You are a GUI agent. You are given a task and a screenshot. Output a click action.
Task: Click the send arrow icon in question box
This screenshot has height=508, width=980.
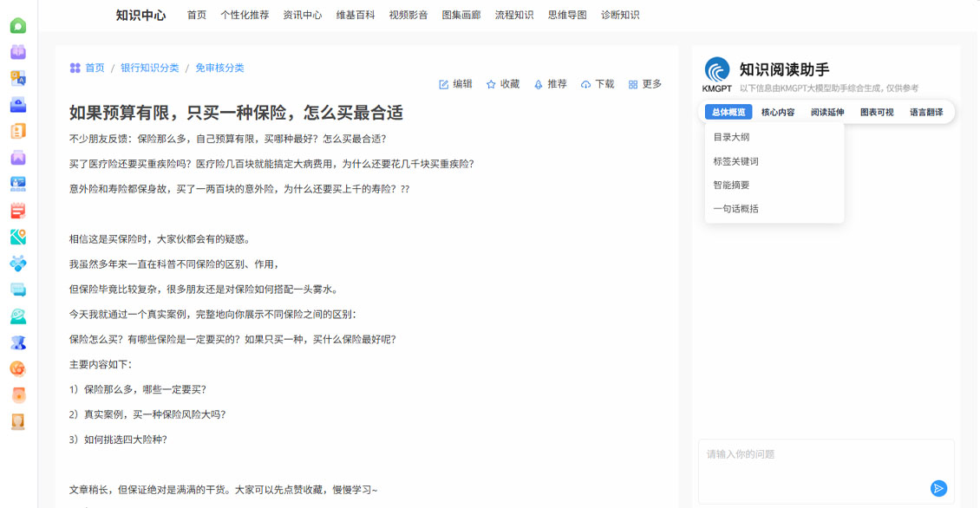938,488
